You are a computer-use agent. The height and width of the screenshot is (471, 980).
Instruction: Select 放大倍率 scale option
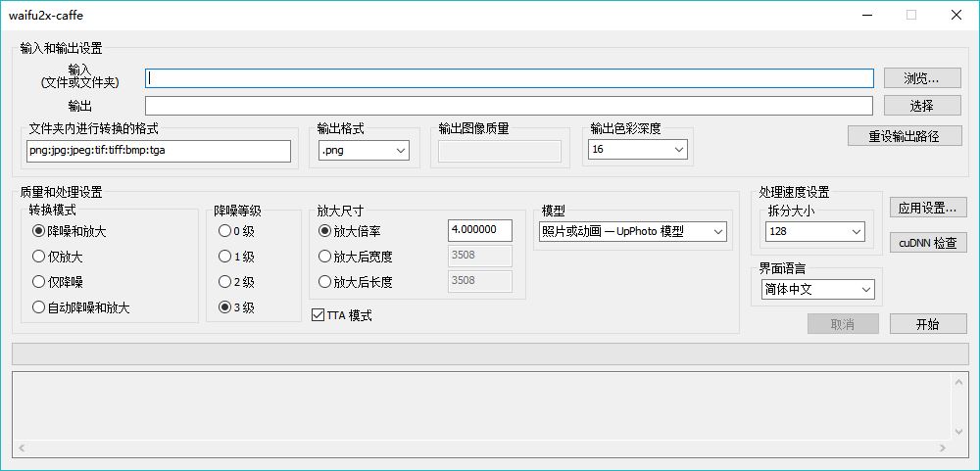pos(350,230)
